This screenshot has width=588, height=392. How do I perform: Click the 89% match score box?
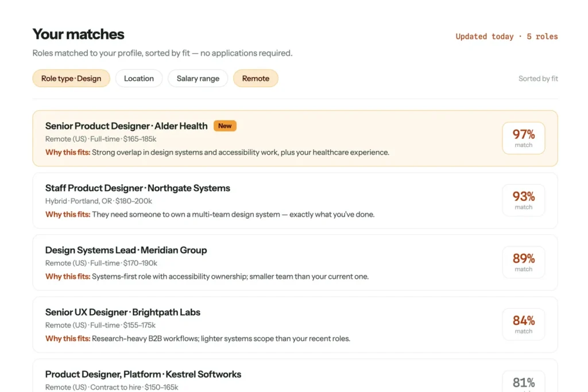point(524,262)
